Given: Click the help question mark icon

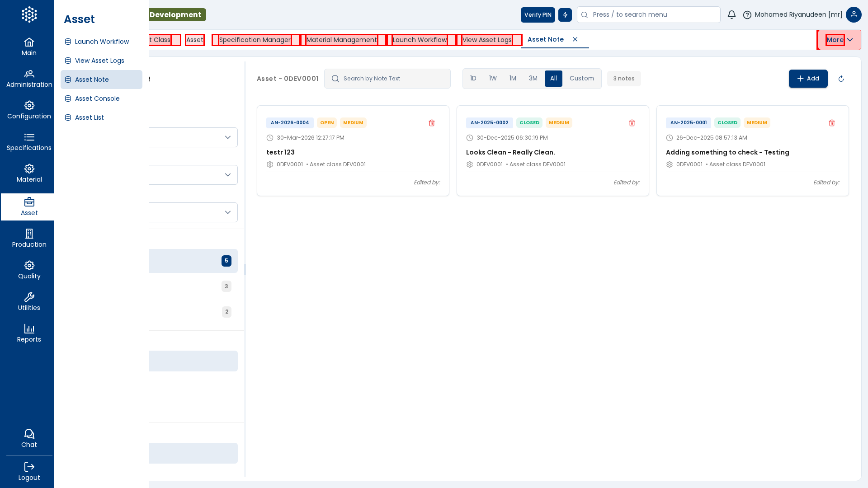Looking at the screenshot, I should 747,15.
